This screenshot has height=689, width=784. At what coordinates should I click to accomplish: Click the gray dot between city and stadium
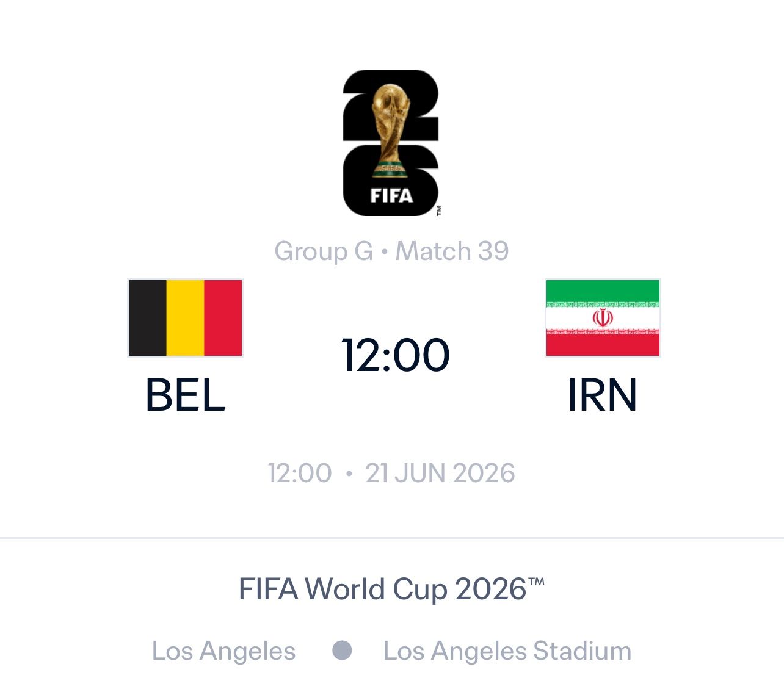(x=342, y=650)
